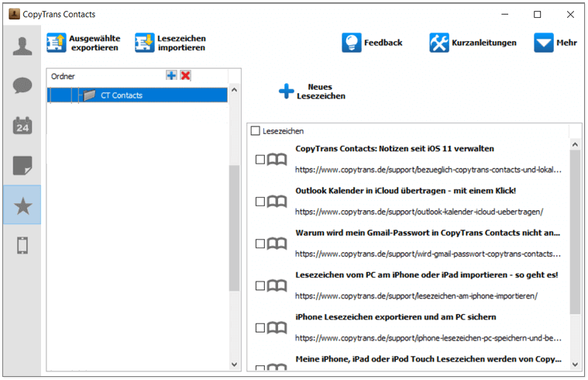Viewport: 588px width, 380px height.
Task: Click folder panel scroll up arrow
Action: point(235,90)
